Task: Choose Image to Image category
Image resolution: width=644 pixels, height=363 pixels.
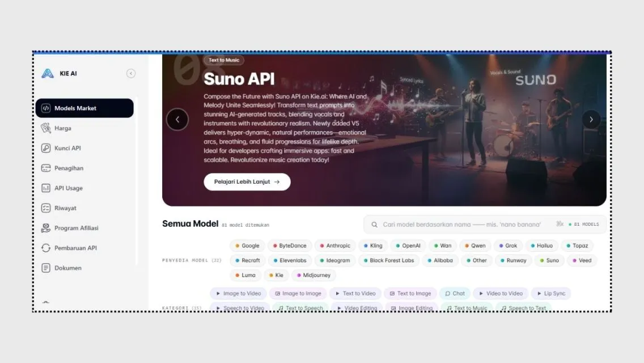Action: [x=298, y=294]
